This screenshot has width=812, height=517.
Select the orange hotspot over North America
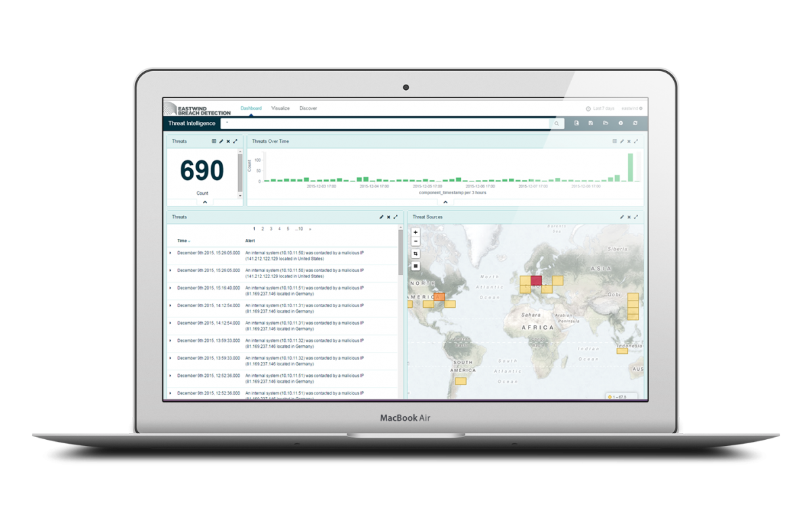pyautogui.click(x=439, y=296)
